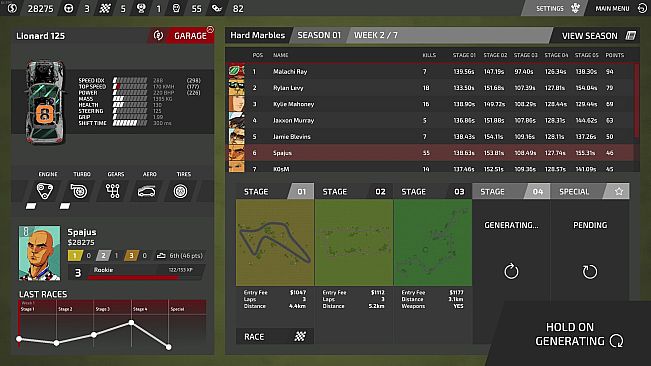Click the gold first place medal badge
This screenshot has height=366, width=651.
pyautogui.click(x=75, y=256)
